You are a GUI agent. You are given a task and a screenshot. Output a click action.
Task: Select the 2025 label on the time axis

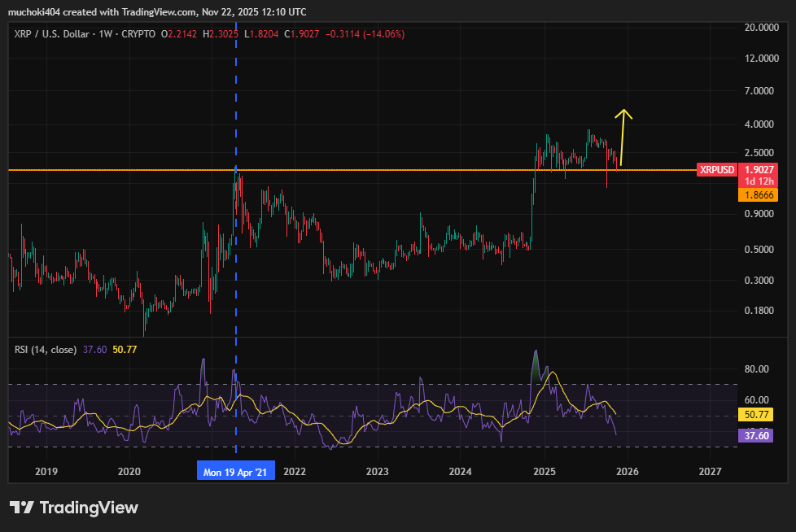[544, 471]
